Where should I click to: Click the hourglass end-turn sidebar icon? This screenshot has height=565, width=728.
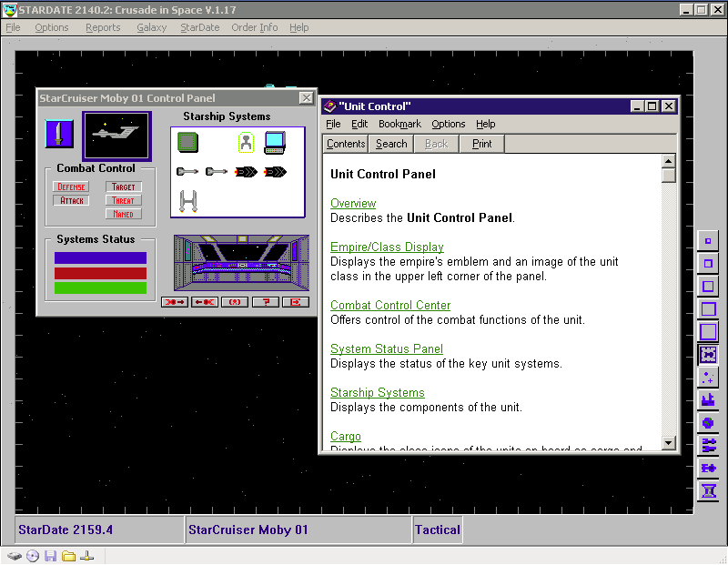(x=708, y=490)
